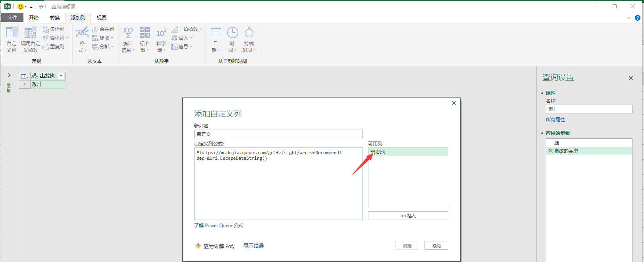Open 统计信息 statistics menu
644x262 pixels.
coord(128,39)
